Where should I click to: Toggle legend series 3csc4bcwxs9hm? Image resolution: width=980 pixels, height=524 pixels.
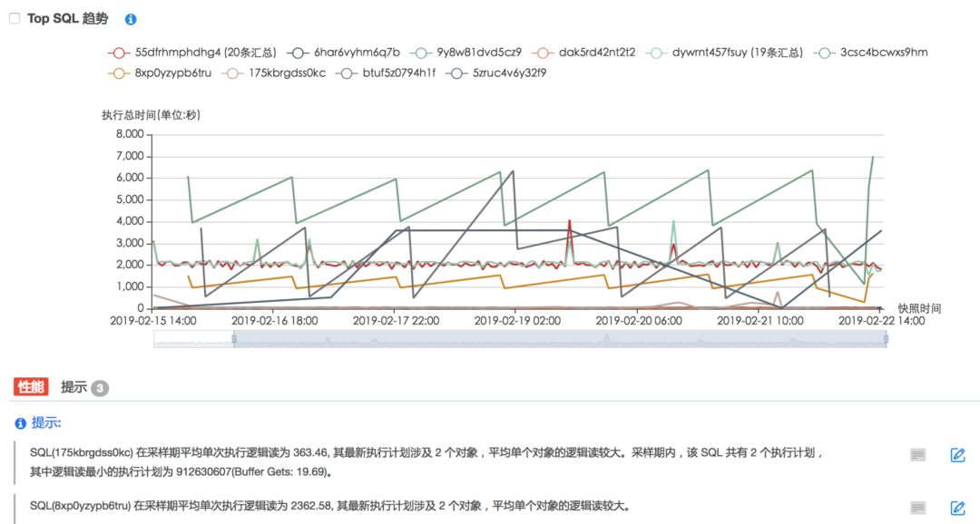tap(870, 53)
